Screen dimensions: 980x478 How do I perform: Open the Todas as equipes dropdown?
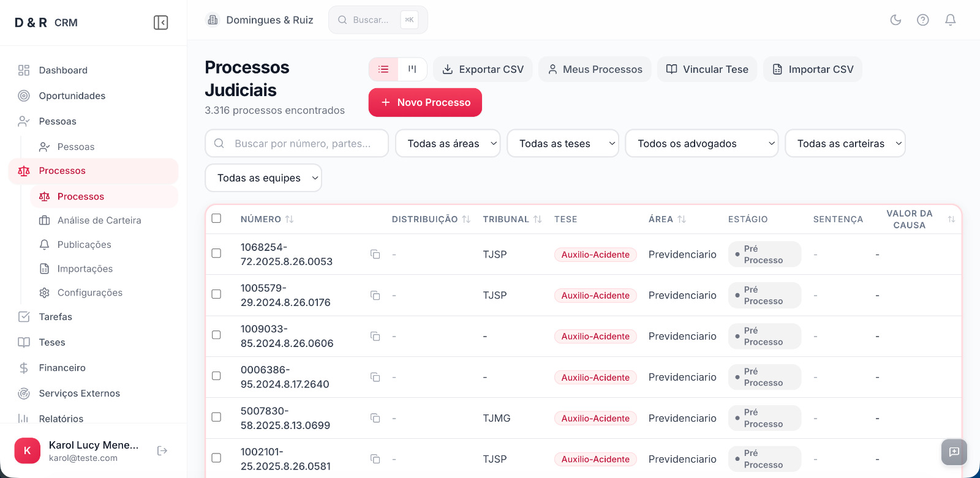263,177
